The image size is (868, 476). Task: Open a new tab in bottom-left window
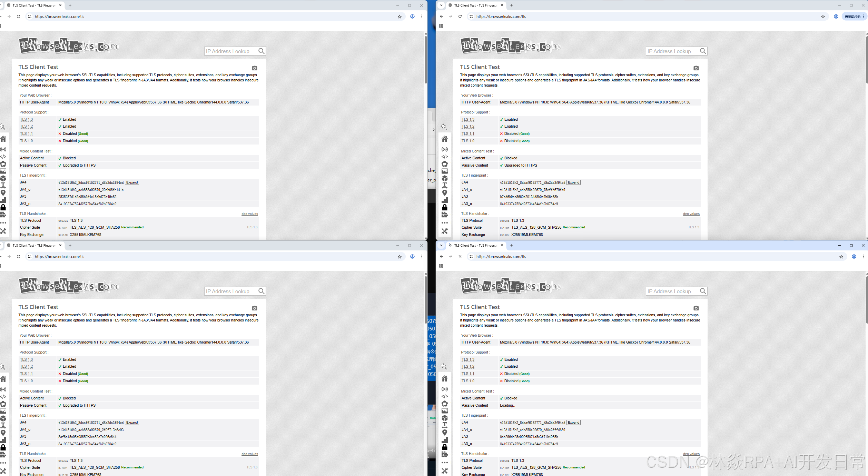click(x=70, y=245)
